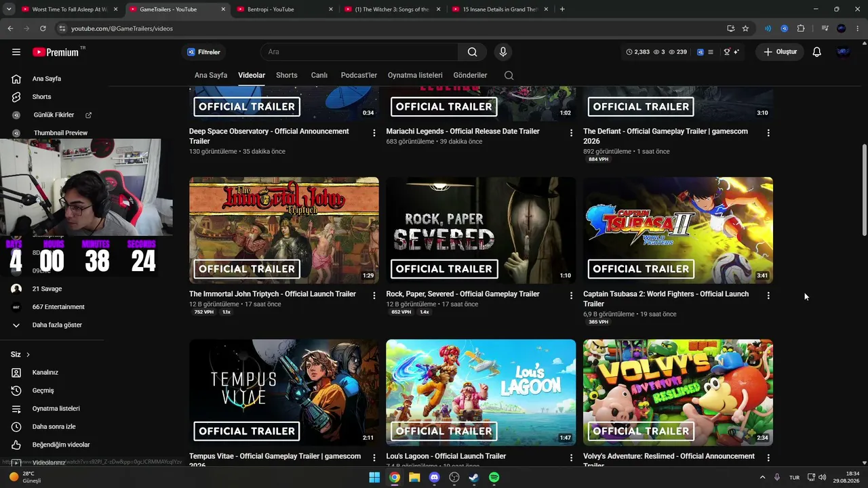
Task: Open the Chrome three-dot menu
Action: point(858,28)
